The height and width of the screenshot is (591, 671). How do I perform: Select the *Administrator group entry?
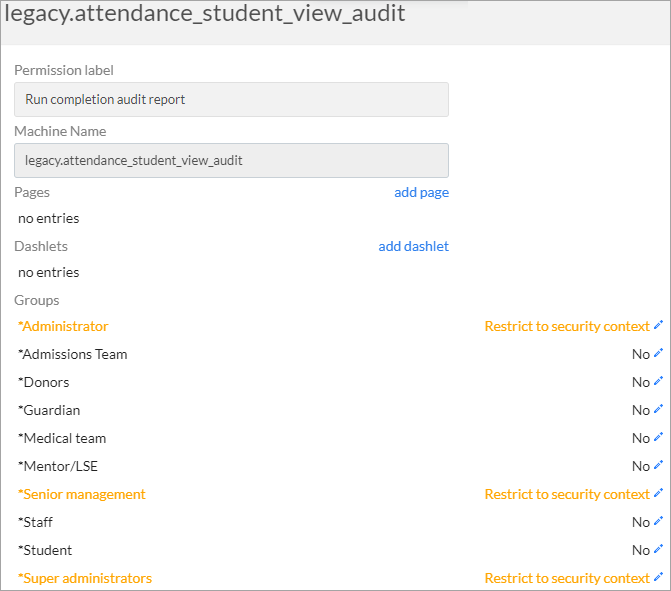(63, 327)
